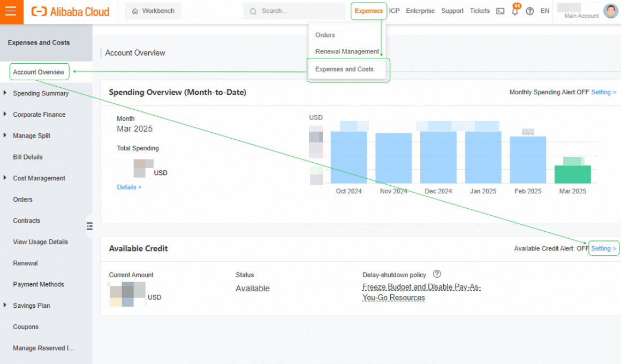Expand the Cost Management section
The image size is (621, 364).
[5, 178]
